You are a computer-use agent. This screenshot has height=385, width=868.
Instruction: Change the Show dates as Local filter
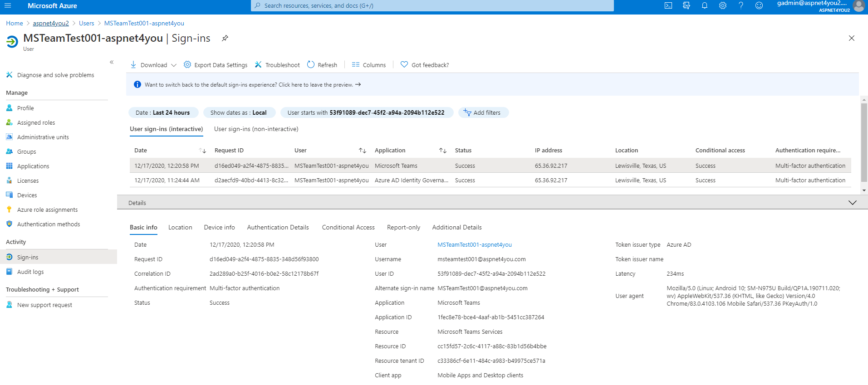[239, 112]
